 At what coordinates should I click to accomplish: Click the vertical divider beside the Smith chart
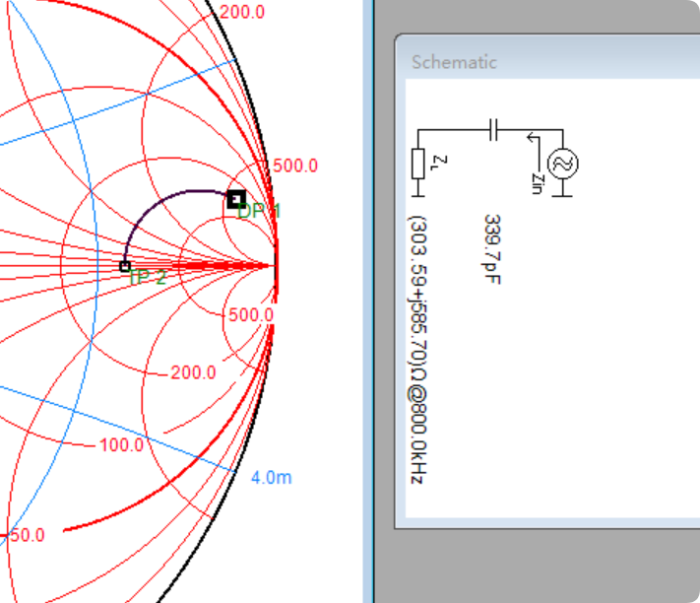(x=367, y=301)
